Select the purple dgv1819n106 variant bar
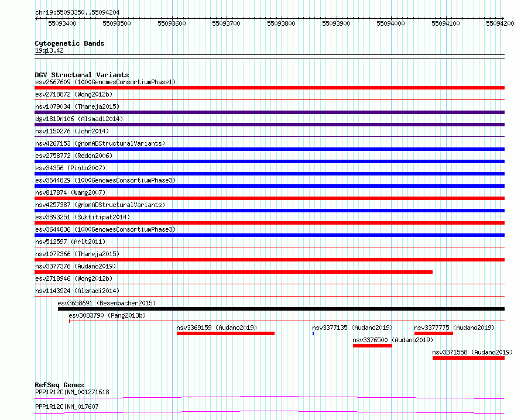 [x=269, y=125]
